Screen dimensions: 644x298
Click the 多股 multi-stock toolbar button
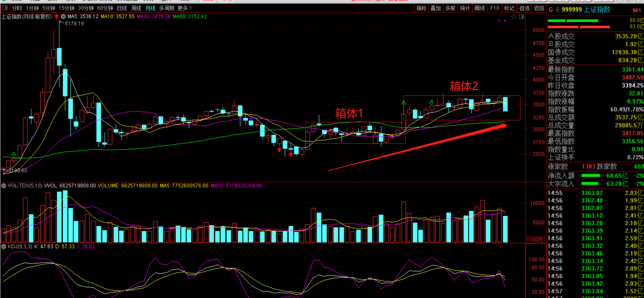(x=450, y=8)
